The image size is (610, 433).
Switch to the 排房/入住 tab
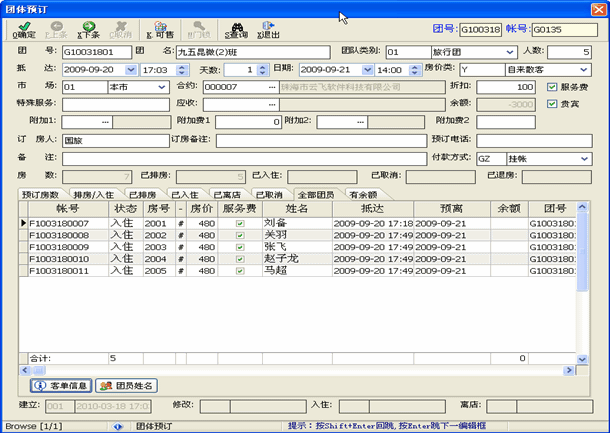[x=93, y=194]
